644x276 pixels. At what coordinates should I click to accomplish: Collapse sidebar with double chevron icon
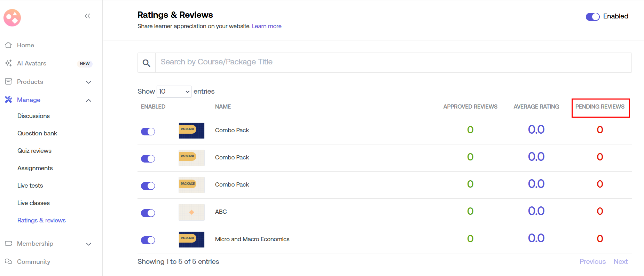[x=87, y=16]
